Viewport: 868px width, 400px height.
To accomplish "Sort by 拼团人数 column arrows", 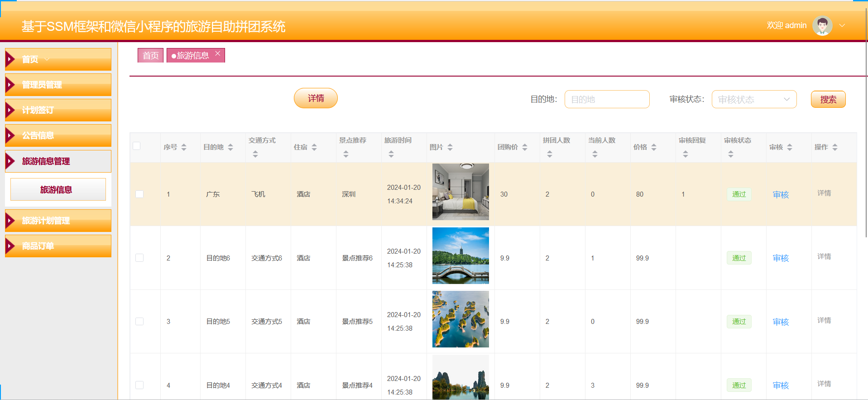I will pyautogui.click(x=550, y=154).
